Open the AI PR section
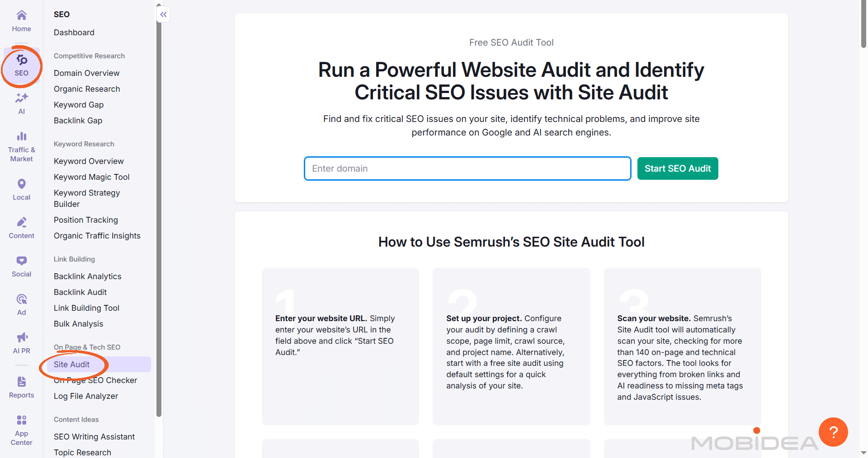868x458 pixels. point(21,342)
